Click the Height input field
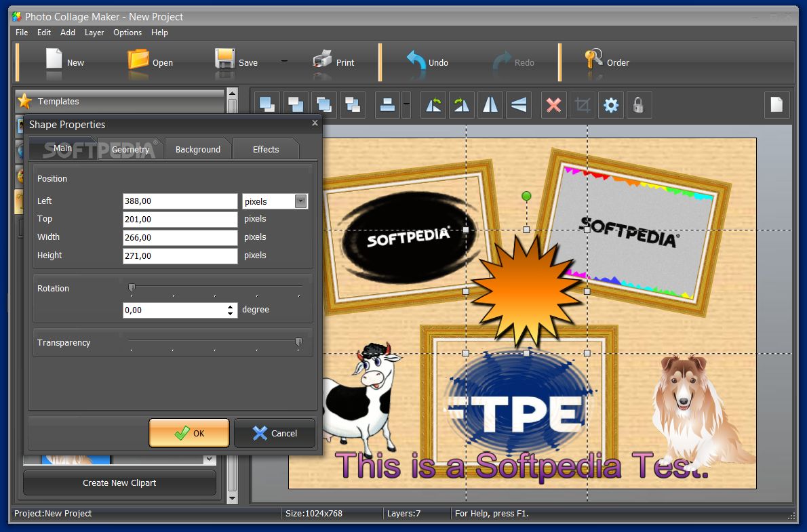Image resolution: width=807 pixels, height=532 pixels. [180, 255]
